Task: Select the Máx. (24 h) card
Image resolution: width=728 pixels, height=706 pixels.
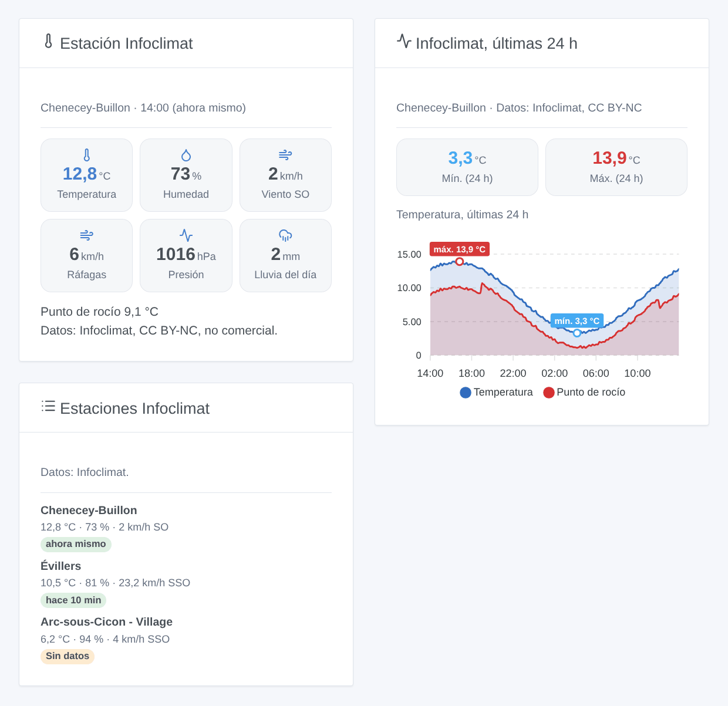Action: tap(616, 167)
